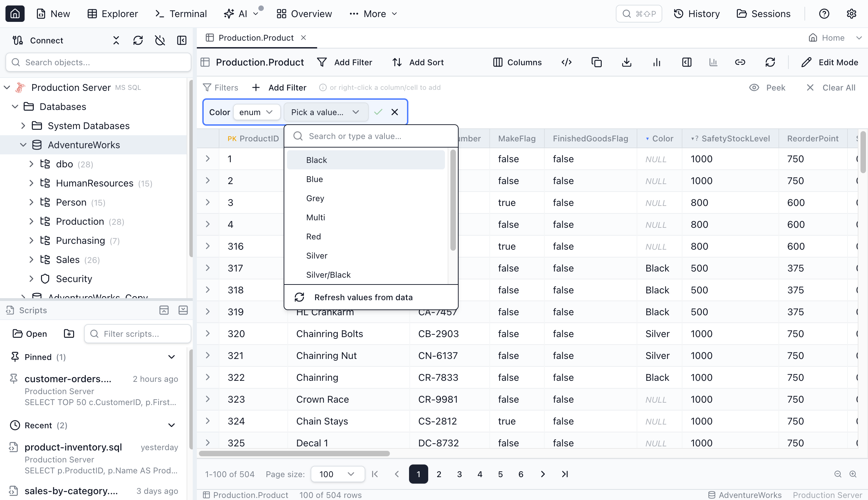Screen dimensions: 868x500
Task: Refresh the table data with toolbar refresh icon
Action: [x=770, y=62]
